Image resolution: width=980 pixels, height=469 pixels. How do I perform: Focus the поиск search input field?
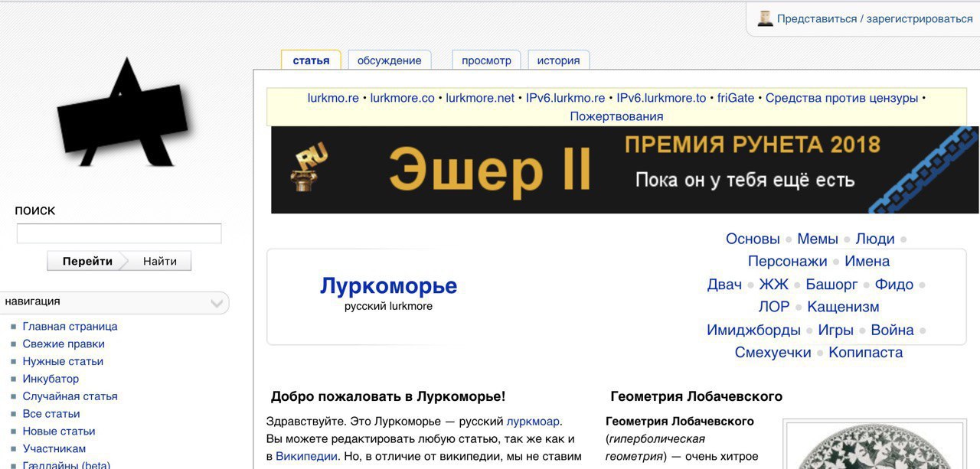pyautogui.click(x=119, y=233)
